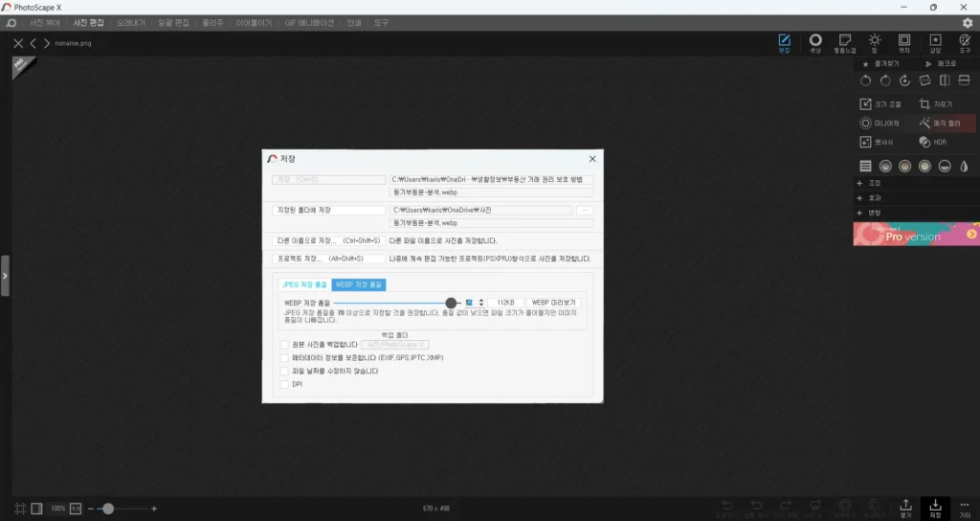
Task: Open the 크기 조절 resize tool
Action: (880, 103)
